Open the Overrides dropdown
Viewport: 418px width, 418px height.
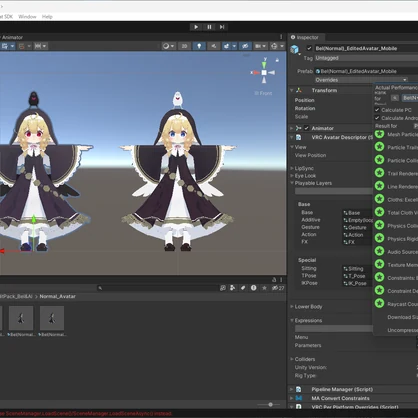click(361, 80)
